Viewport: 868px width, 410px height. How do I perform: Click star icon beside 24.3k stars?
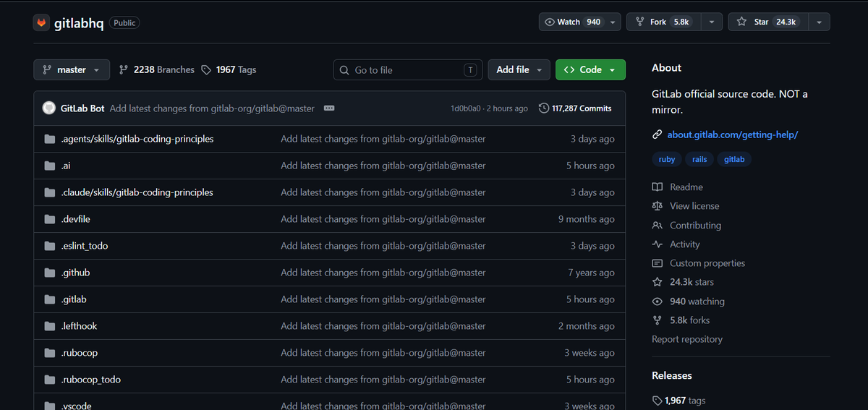pyautogui.click(x=657, y=282)
